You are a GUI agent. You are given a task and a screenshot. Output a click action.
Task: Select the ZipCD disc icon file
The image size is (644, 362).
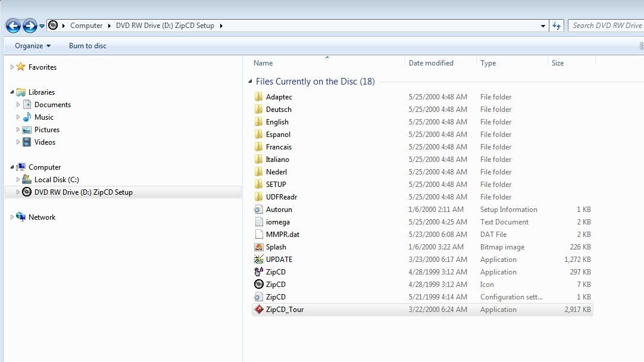(259, 285)
